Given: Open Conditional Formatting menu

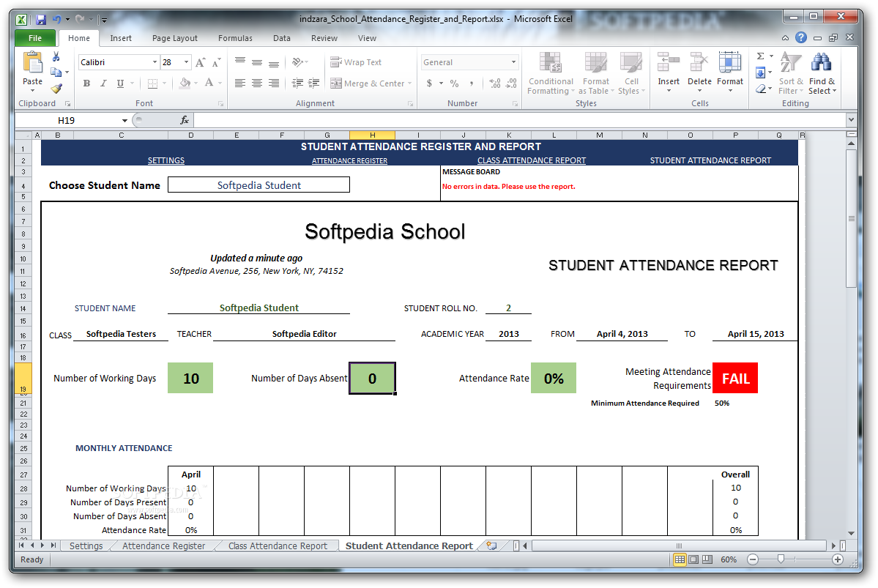Looking at the screenshot, I should (551, 73).
